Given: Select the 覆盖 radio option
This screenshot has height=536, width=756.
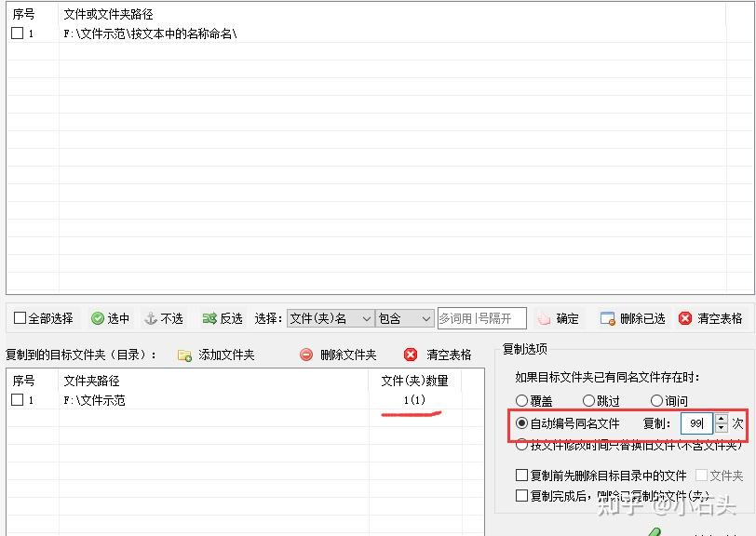Looking at the screenshot, I should click(521, 400).
